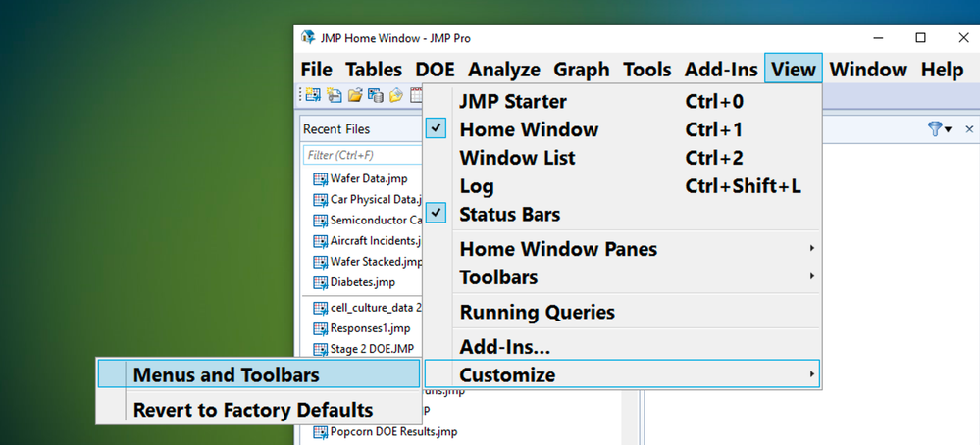
Task: Click the icon beside Stage 2 DOE.JMP
Action: [321, 349]
